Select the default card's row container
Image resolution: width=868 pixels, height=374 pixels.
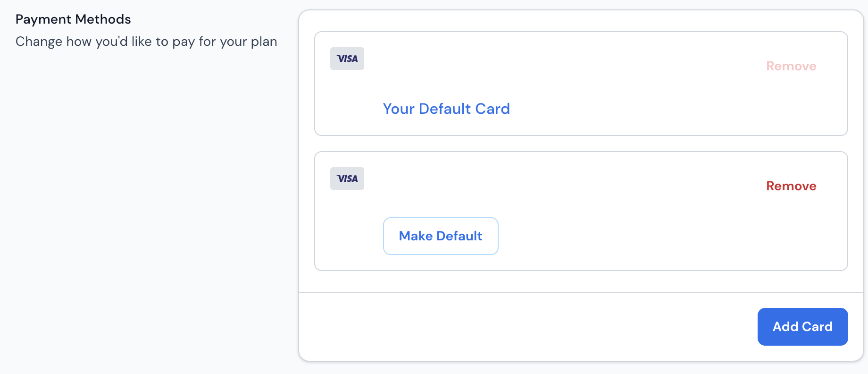[x=581, y=84]
